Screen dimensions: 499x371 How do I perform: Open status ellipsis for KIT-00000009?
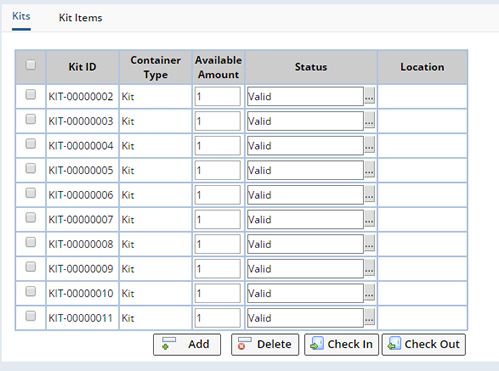coord(369,269)
